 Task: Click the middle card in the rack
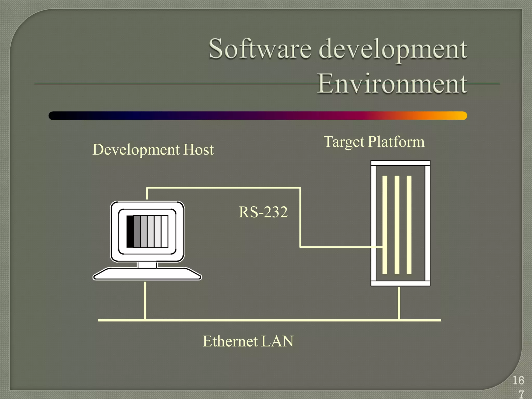(x=397, y=225)
